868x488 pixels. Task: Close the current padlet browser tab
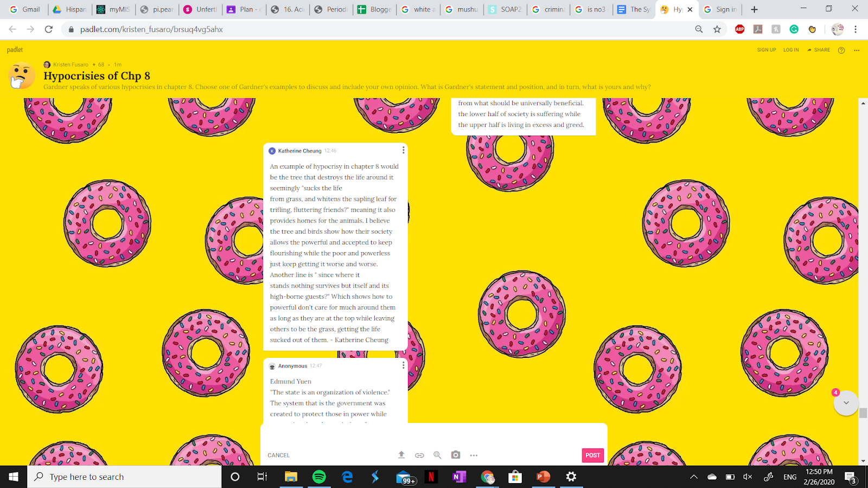(690, 9)
